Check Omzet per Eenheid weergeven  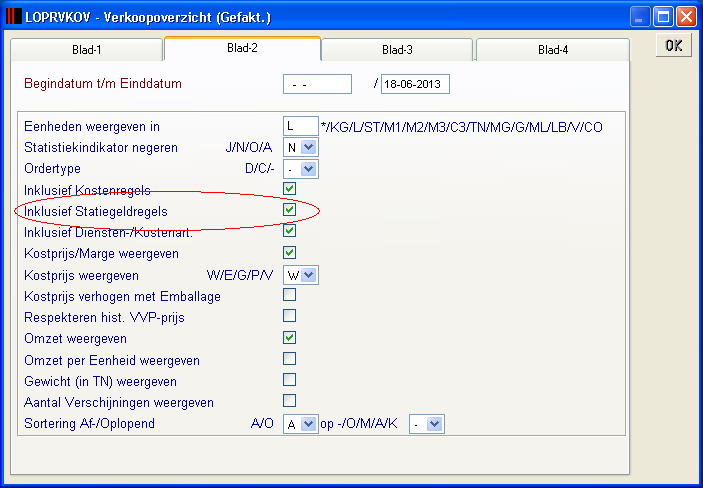coord(290,358)
